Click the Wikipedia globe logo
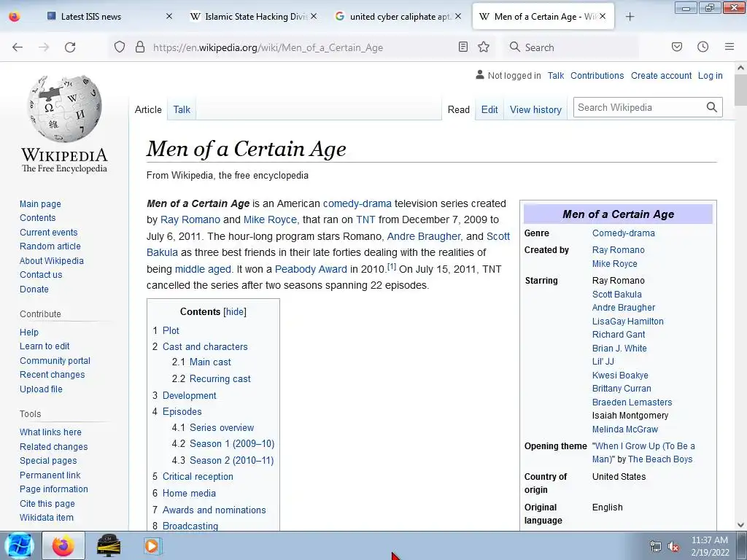 64,109
